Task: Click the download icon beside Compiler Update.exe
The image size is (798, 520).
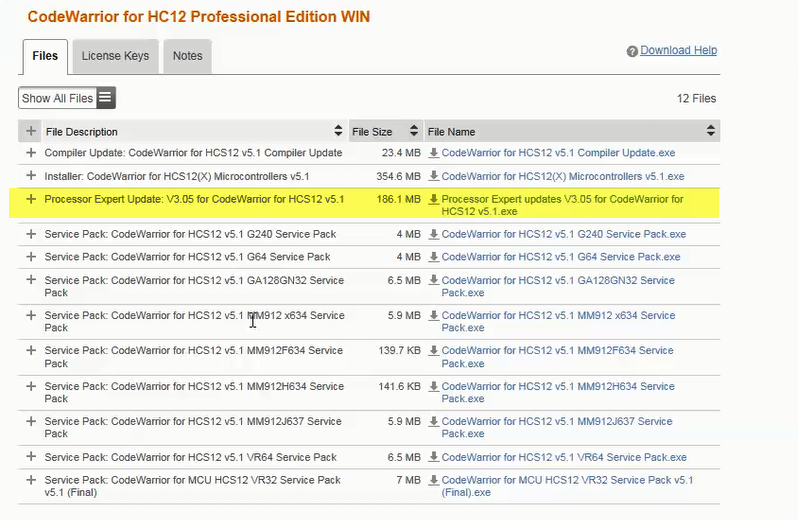Action: click(x=434, y=153)
